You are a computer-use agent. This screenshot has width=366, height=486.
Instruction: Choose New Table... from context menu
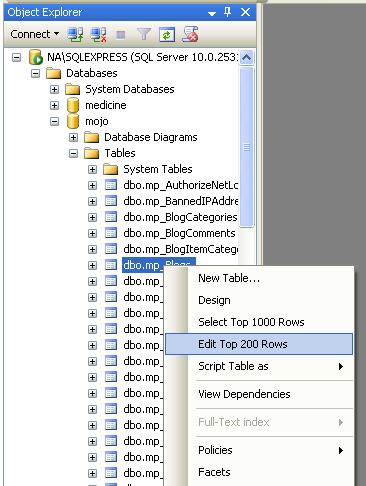coord(259,278)
